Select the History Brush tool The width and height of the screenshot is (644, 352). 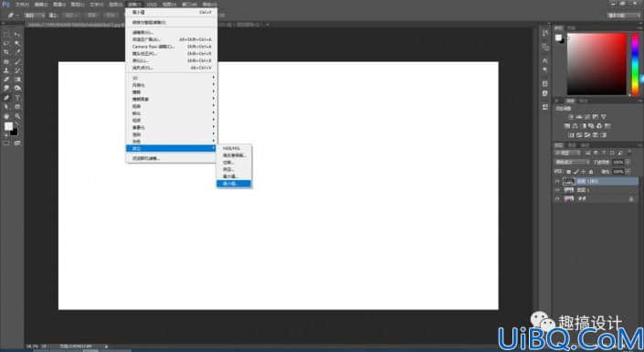point(17,70)
